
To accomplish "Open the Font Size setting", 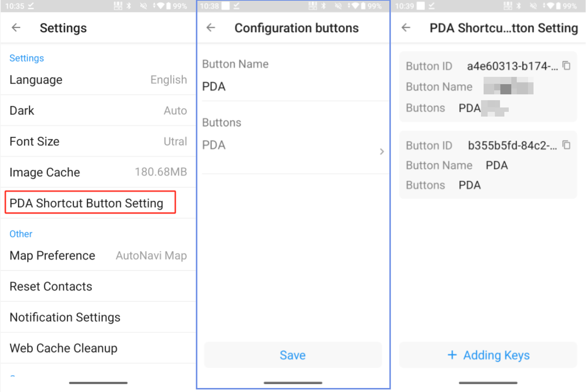I will pos(98,141).
